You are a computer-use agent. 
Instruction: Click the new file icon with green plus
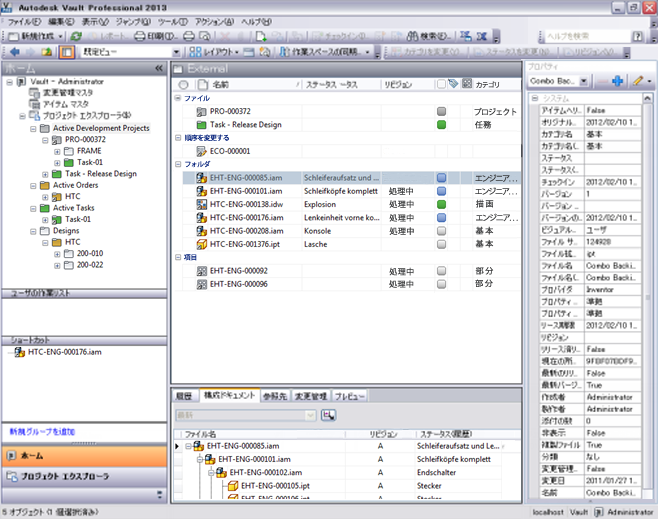(x=261, y=37)
